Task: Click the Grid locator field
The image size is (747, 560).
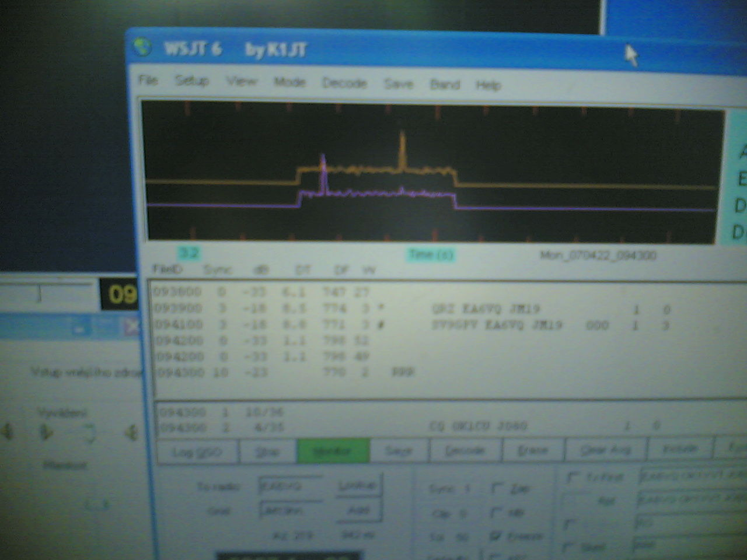Action: click(290, 510)
